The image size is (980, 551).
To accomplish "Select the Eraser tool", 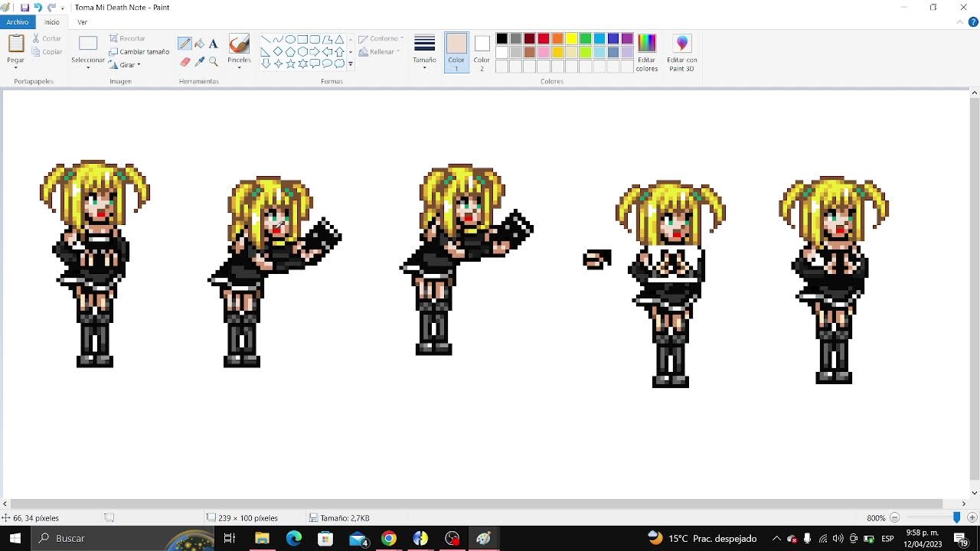I will pyautogui.click(x=185, y=61).
